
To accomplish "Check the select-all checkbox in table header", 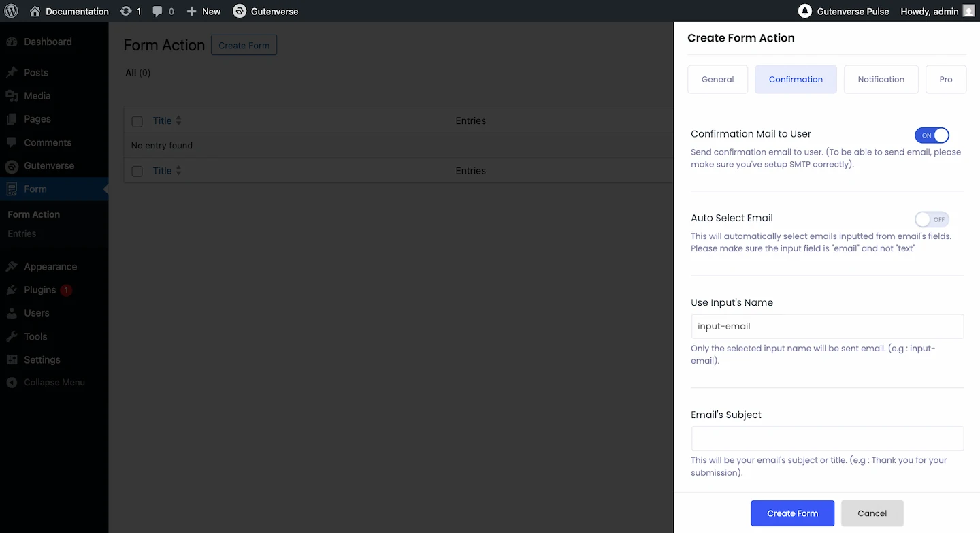I will click(137, 121).
